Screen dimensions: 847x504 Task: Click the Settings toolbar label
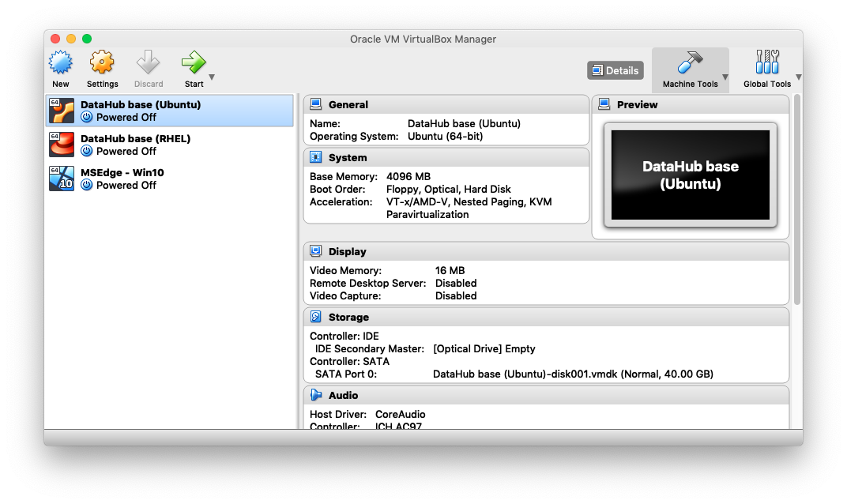102,85
